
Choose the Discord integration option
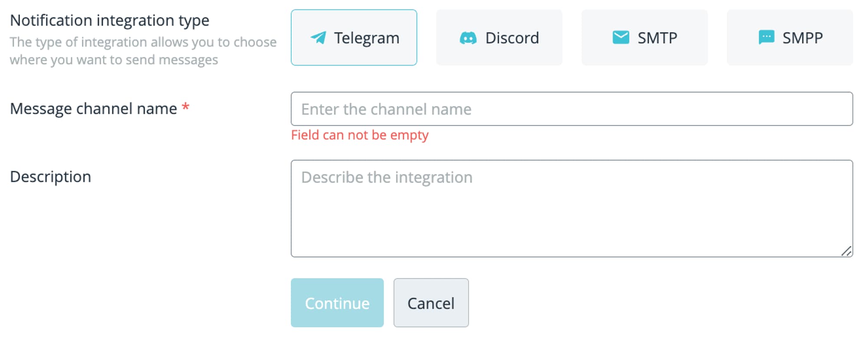[499, 38]
